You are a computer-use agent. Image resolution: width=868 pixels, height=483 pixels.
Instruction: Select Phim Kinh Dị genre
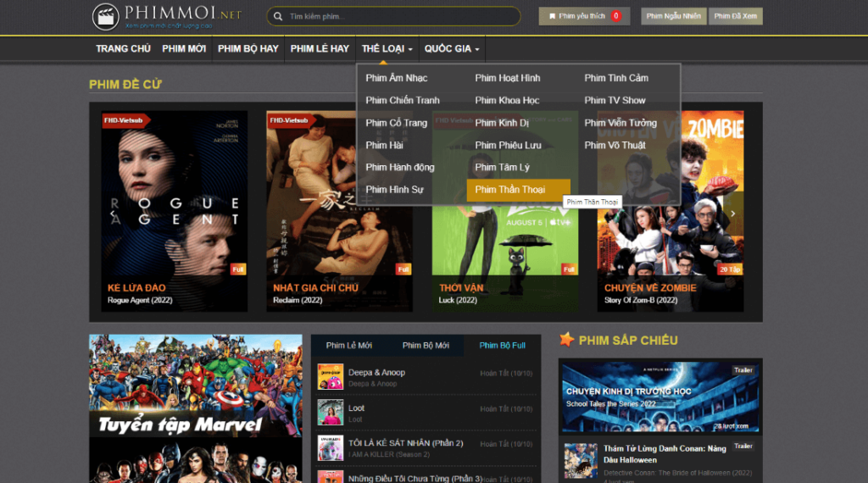pos(502,123)
